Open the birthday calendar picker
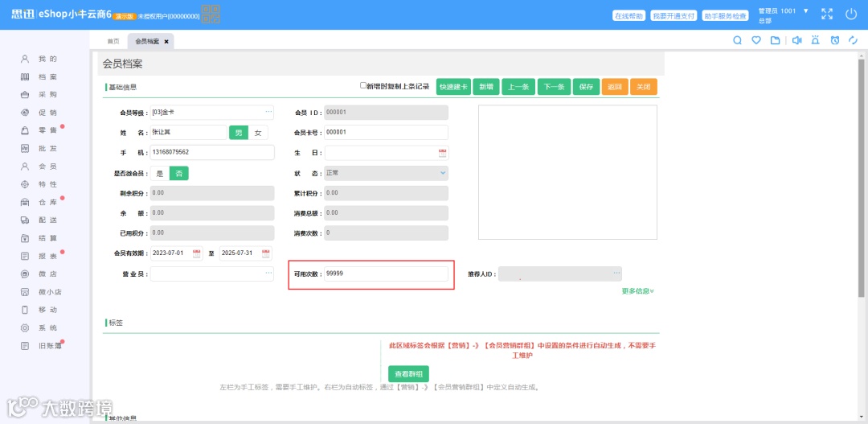The width and height of the screenshot is (868, 424). pyautogui.click(x=442, y=152)
